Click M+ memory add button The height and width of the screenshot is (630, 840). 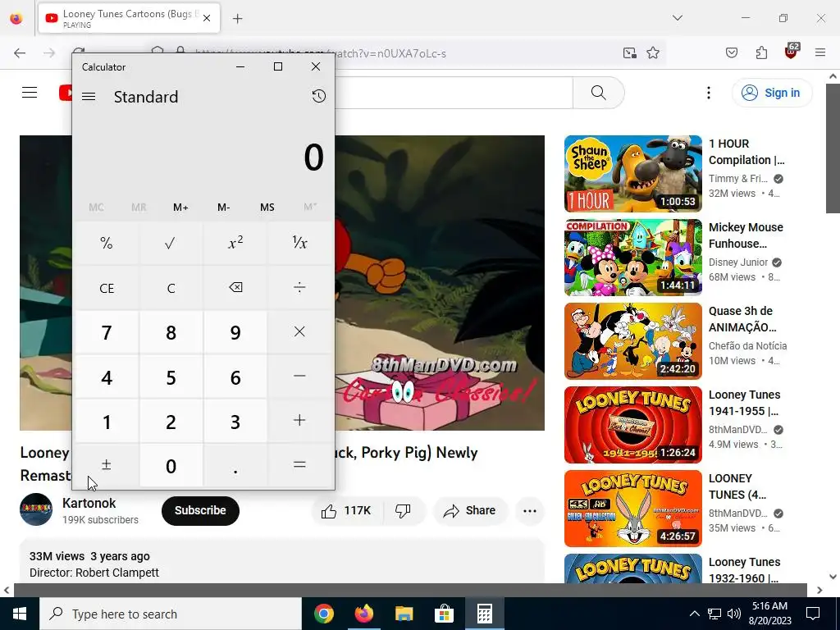point(180,207)
